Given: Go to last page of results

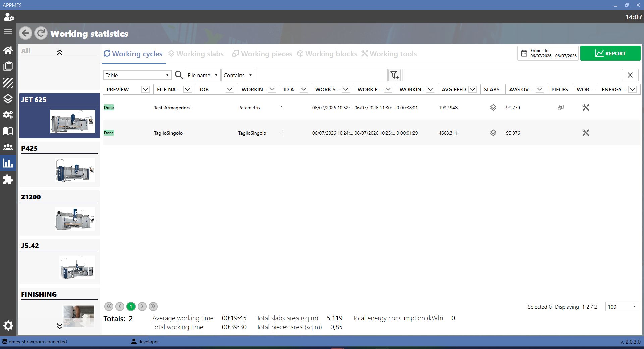Looking at the screenshot, I should pyautogui.click(x=153, y=306).
